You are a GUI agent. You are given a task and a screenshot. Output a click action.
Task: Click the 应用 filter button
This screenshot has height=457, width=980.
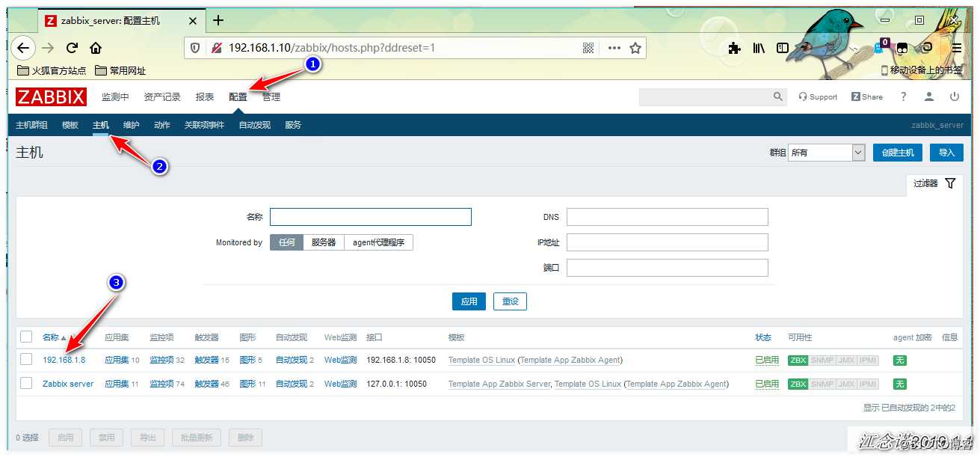pos(469,301)
